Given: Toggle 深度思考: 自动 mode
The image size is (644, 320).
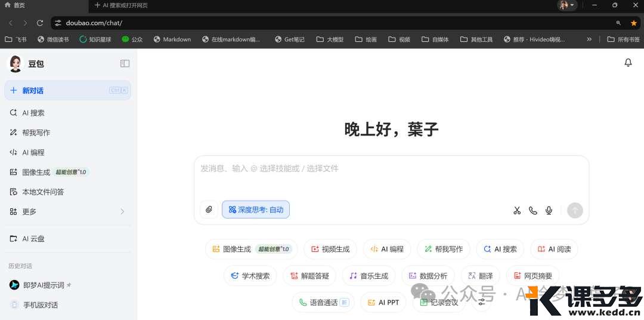Looking at the screenshot, I should (x=256, y=210).
